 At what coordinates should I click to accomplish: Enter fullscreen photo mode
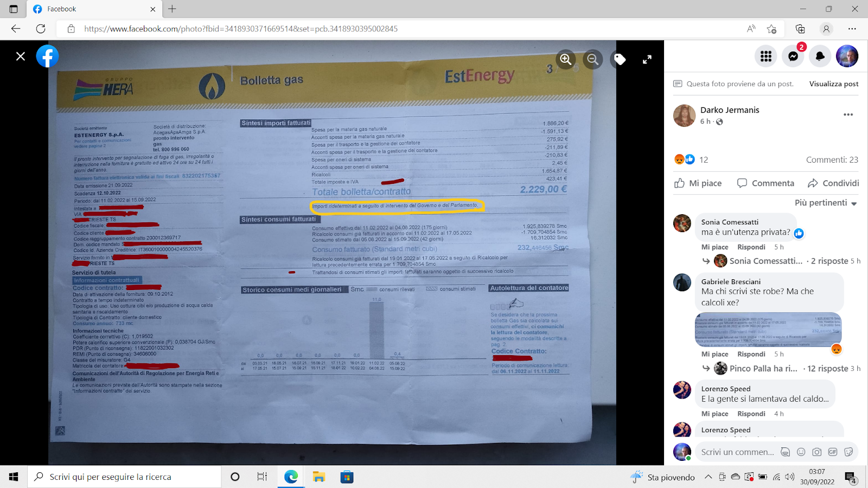tap(647, 60)
